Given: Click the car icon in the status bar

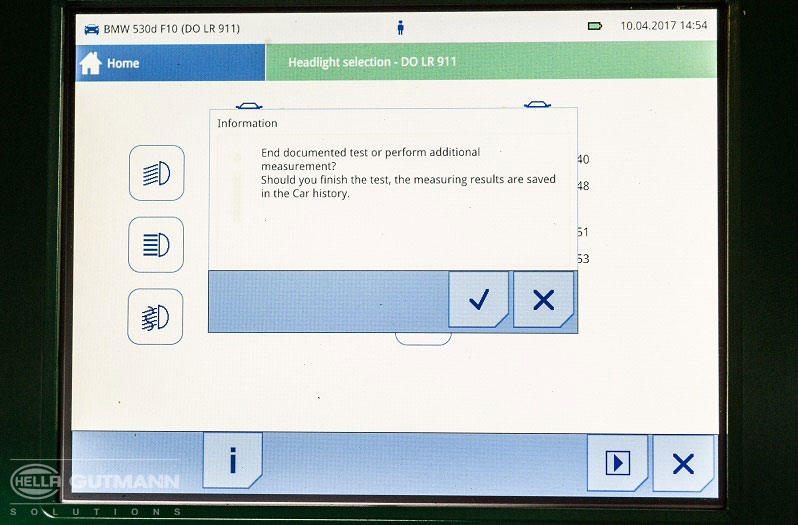Looking at the screenshot, I should tap(91, 28).
